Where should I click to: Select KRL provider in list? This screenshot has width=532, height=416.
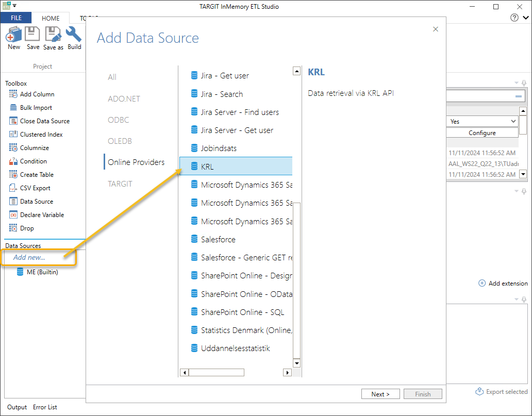coord(236,167)
